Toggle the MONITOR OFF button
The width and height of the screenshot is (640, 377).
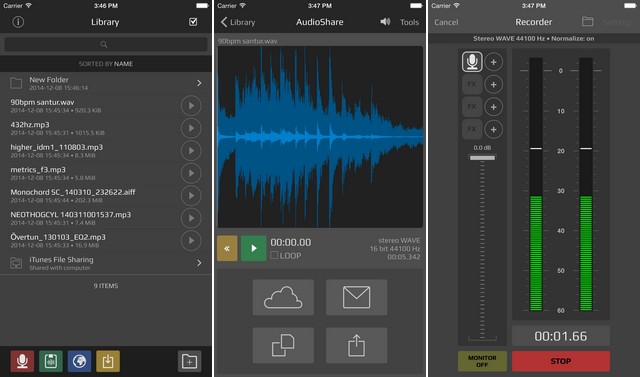[x=482, y=361]
